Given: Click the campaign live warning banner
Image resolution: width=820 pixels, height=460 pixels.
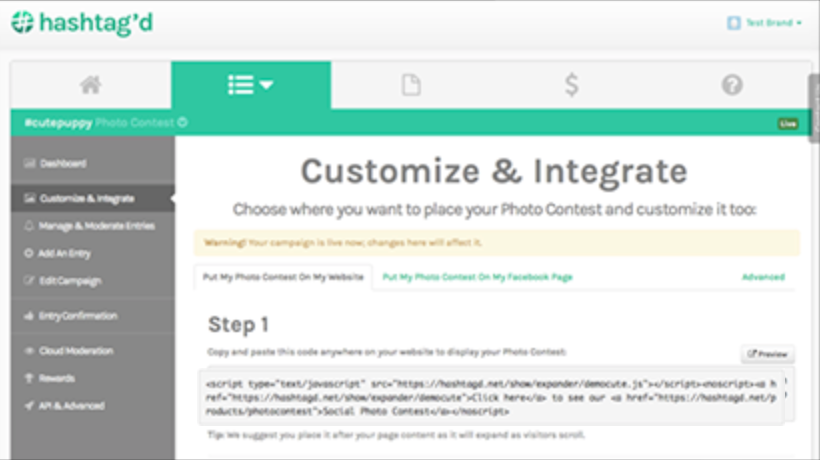Looking at the screenshot, I should click(x=496, y=243).
